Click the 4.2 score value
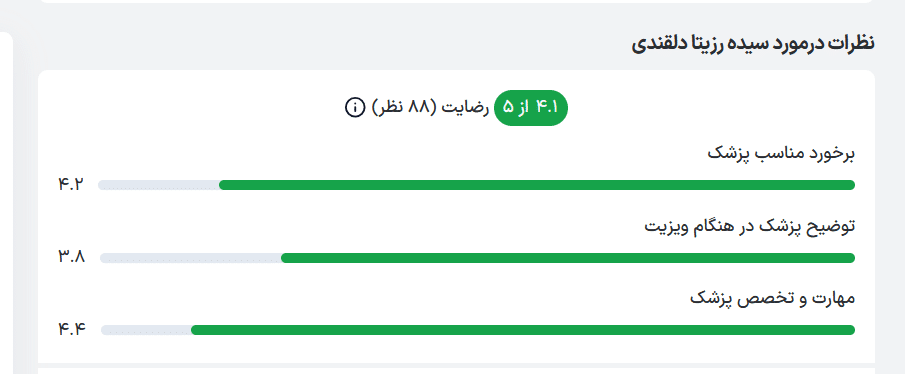The height and width of the screenshot is (374, 905). pos(71,185)
